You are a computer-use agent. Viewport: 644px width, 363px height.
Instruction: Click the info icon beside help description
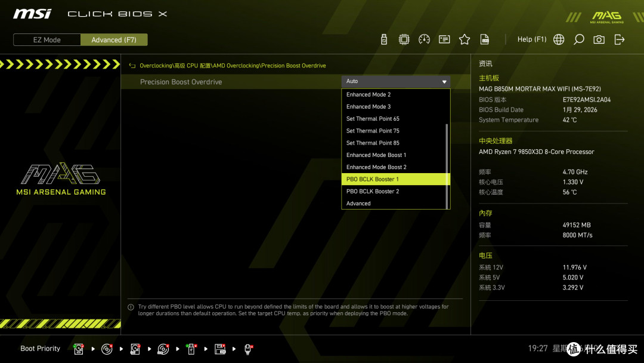pos(131,307)
